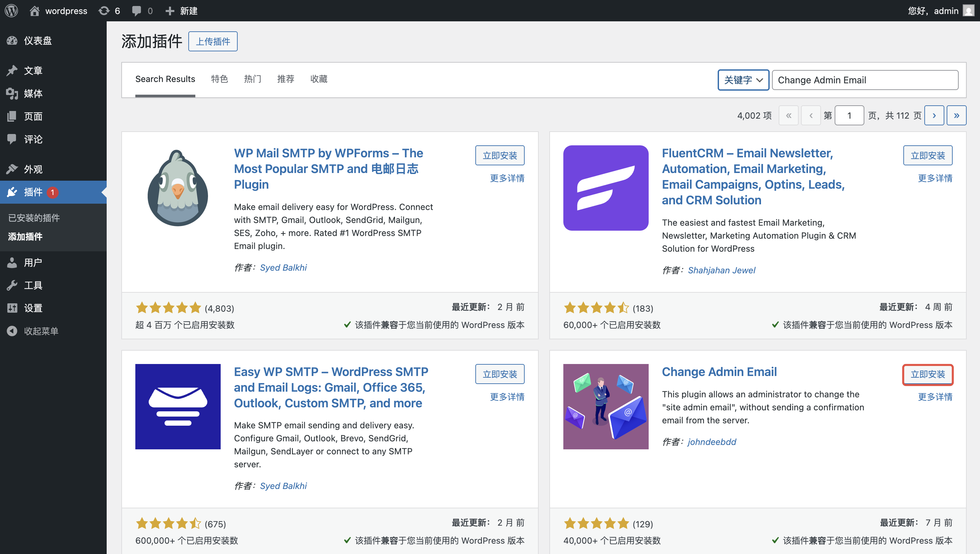This screenshot has height=554, width=980.
Task: Open FluentCRM plugin title link
Action: 753,177
